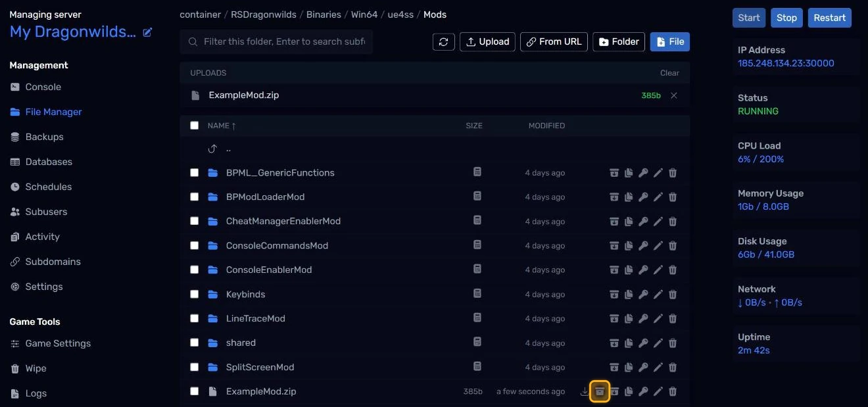This screenshot has height=407, width=868.
Task: Calculate size of Keybinds folder
Action: pos(477,294)
